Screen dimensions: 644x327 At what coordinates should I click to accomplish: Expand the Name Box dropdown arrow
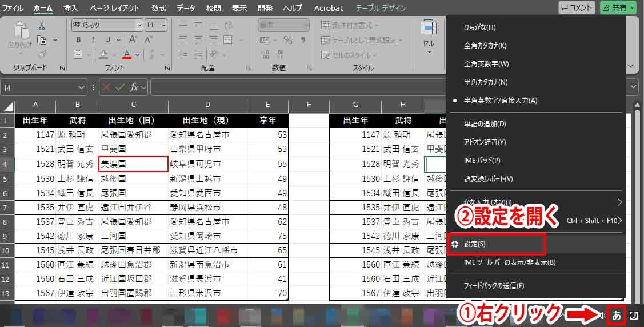pos(81,87)
